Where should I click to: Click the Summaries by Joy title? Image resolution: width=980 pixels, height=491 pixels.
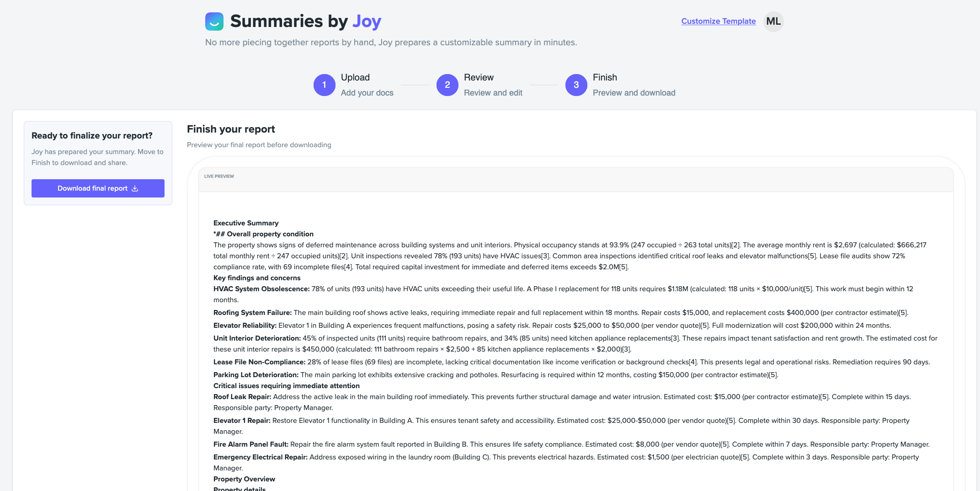click(x=306, y=21)
